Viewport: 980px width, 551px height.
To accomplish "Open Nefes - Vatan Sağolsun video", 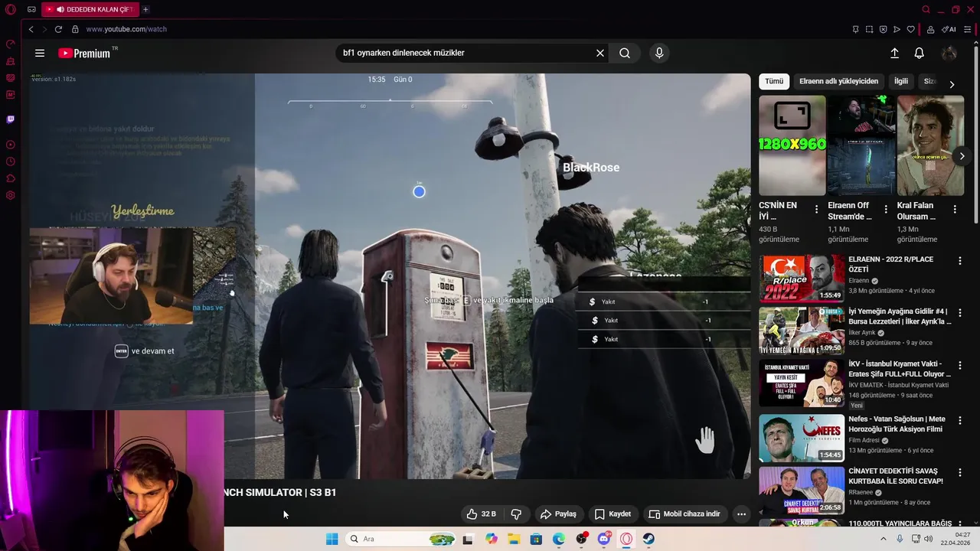I will click(802, 439).
